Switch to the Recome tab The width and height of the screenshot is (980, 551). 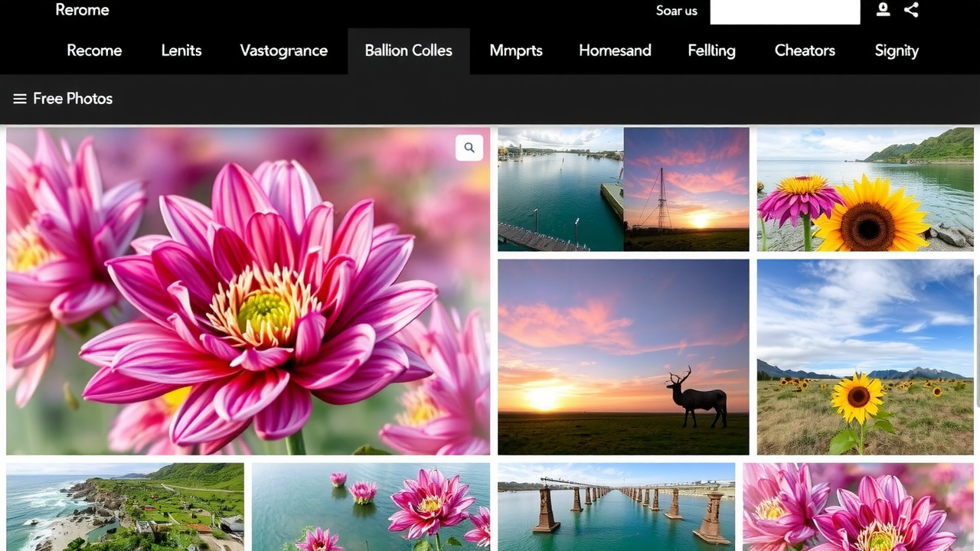[x=94, y=51]
